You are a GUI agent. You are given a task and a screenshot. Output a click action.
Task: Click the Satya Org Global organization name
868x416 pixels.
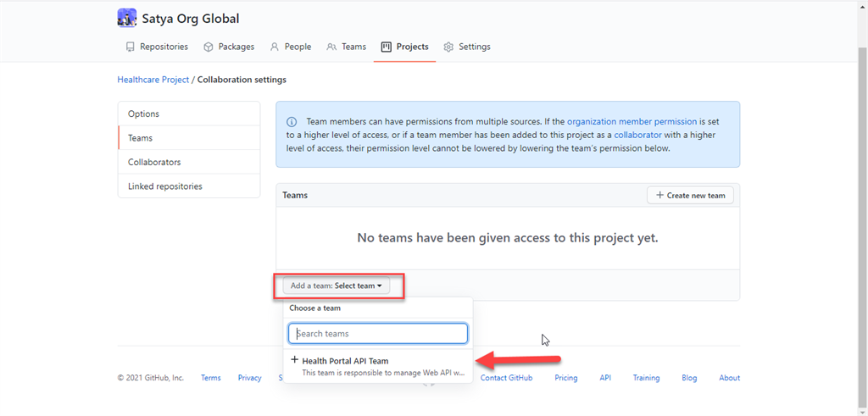tap(191, 19)
